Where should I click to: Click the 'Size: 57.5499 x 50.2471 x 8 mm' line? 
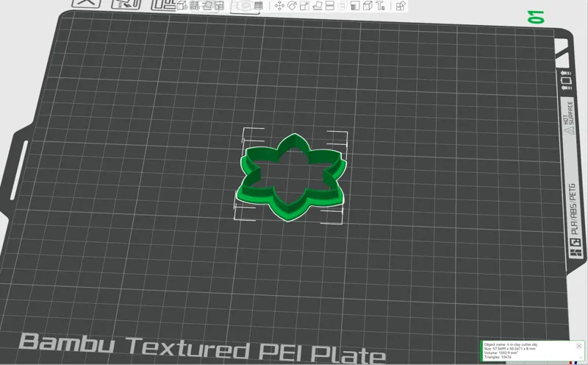coord(509,349)
